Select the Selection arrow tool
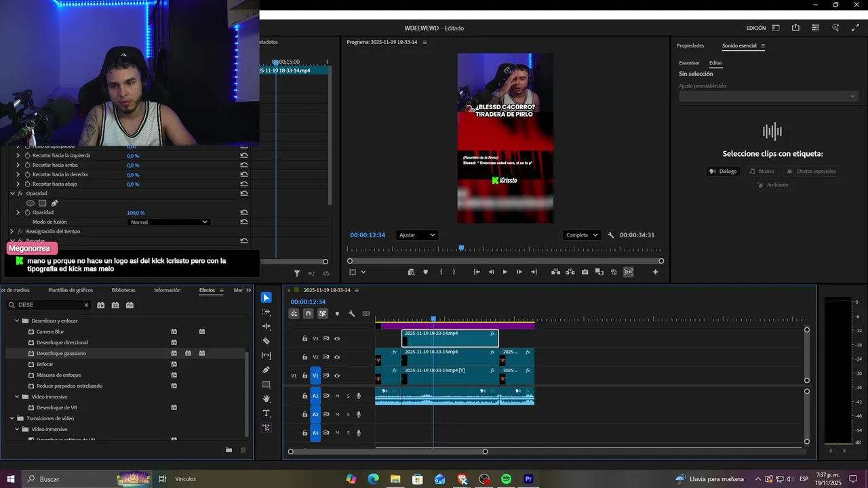Image resolution: width=868 pixels, height=488 pixels. 267,298
